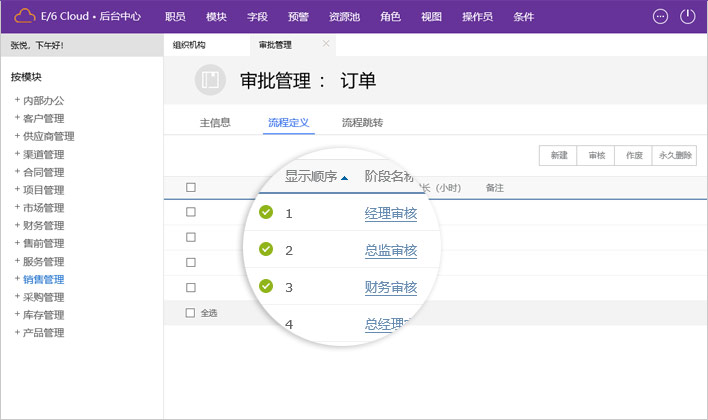Viewport: 708px width, 420px height.
Task: Click the green check icon on row 1
Action: [266, 212]
